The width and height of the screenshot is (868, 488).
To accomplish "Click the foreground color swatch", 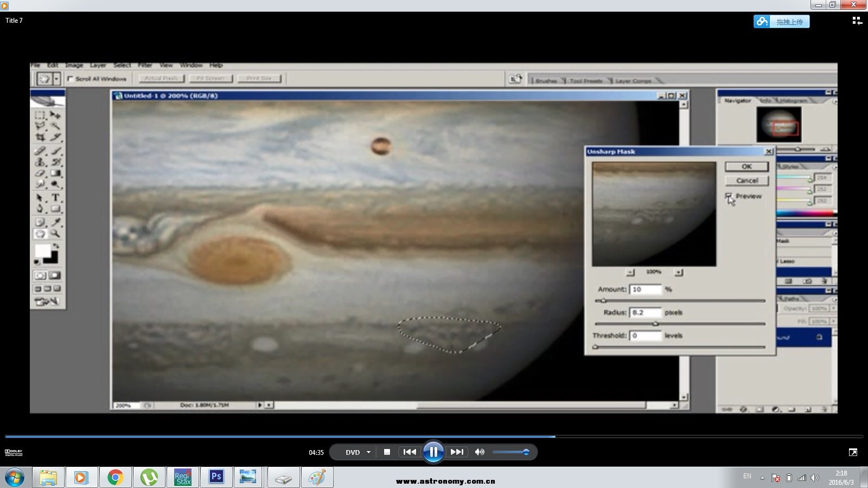I will pyautogui.click(x=42, y=251).
